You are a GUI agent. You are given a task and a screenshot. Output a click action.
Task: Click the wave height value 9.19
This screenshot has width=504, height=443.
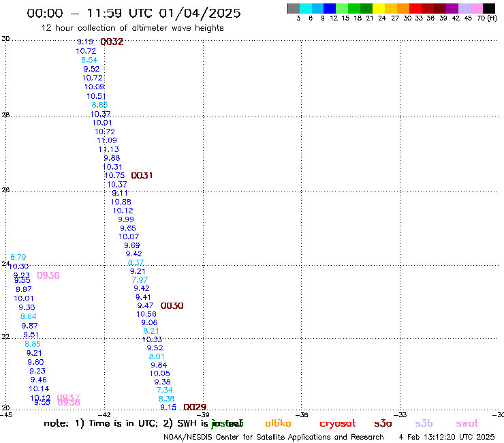[85, 42]
